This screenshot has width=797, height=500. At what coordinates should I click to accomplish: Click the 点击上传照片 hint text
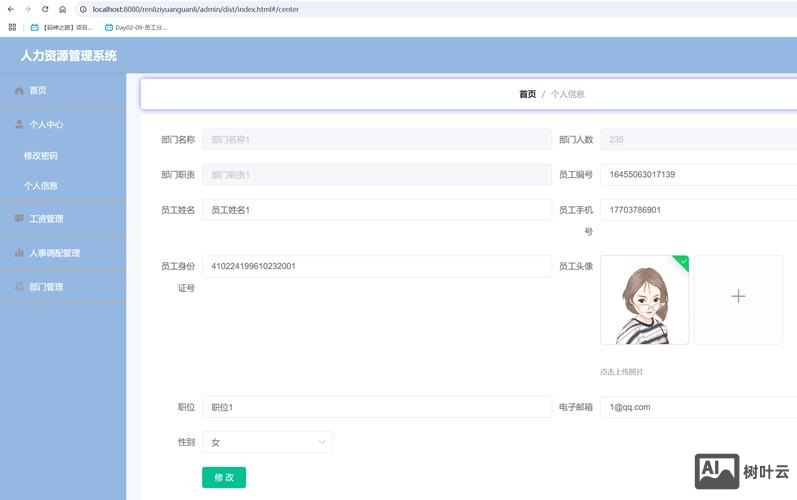(x=621, y=372)
